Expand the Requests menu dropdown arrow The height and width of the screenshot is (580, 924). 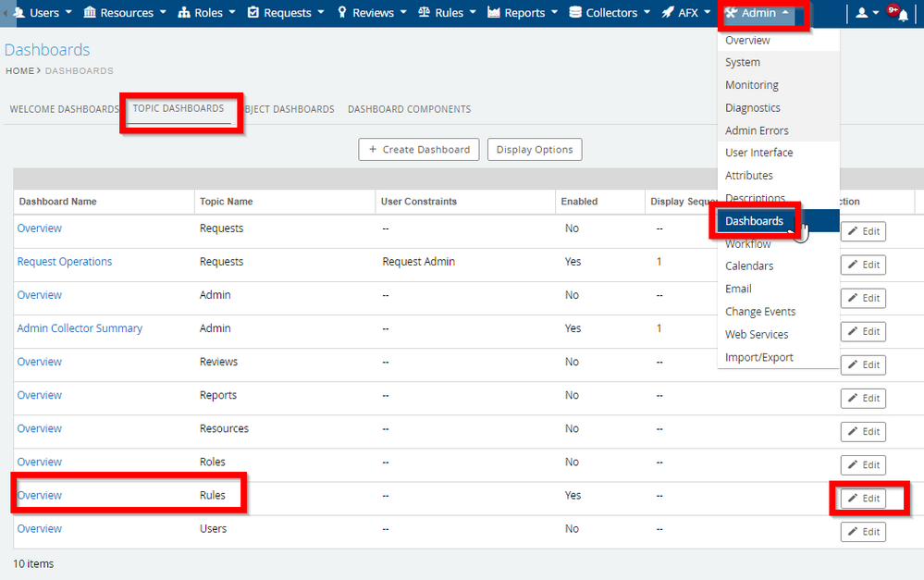tap(320, 13)
